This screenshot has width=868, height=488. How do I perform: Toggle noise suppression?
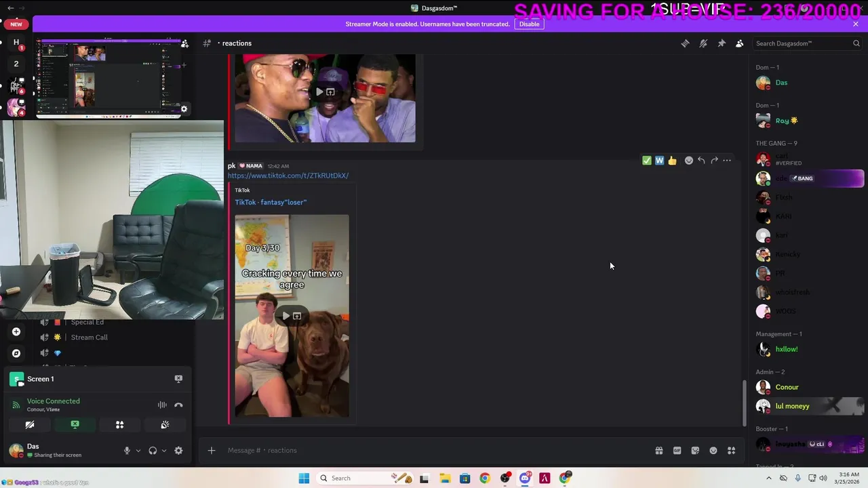tap(162, 405)
